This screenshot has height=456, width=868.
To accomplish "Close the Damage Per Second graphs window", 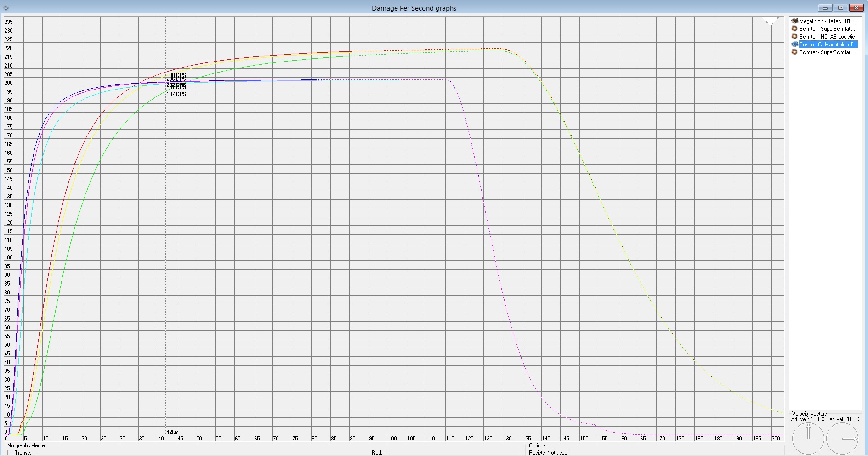I will click(857, 8).
